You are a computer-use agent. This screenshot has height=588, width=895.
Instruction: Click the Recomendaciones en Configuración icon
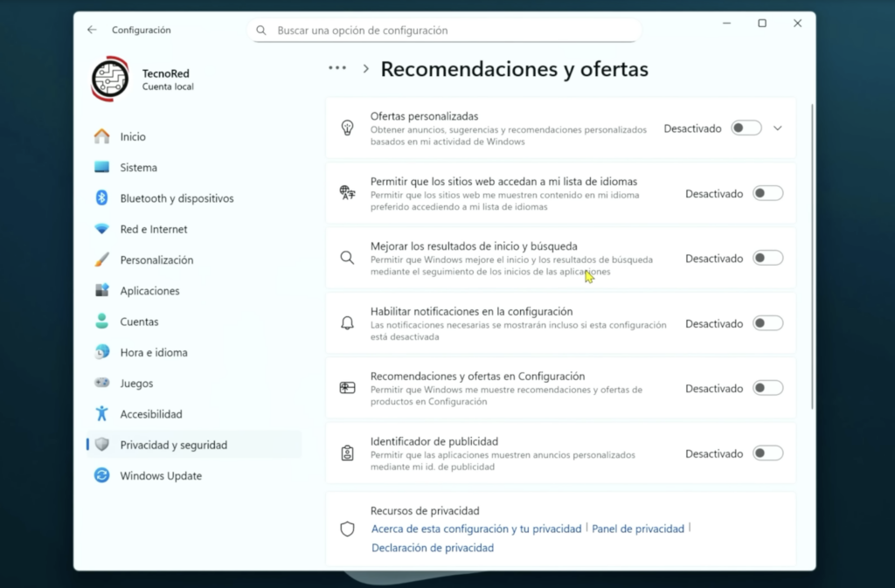pyautogui.click(x=347, y=388)
